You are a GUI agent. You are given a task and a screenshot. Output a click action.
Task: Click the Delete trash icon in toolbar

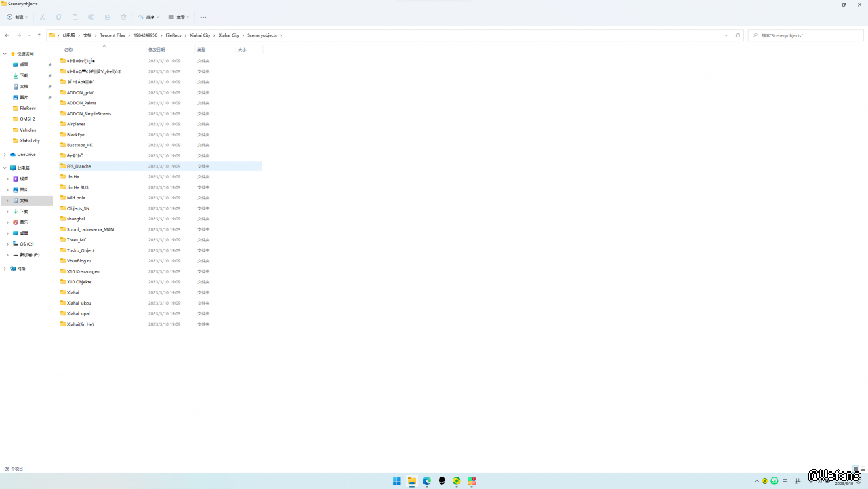click(123, 17)
